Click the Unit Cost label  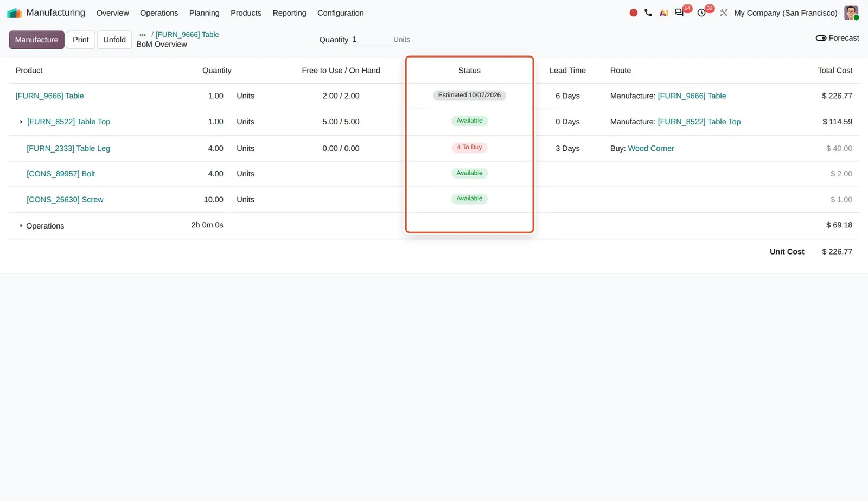787,252
